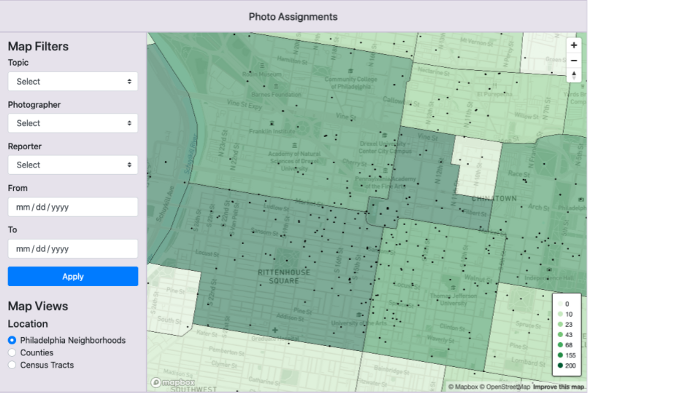Click the Rittenhouse Square neighborhood label

(x=284, y=276)
